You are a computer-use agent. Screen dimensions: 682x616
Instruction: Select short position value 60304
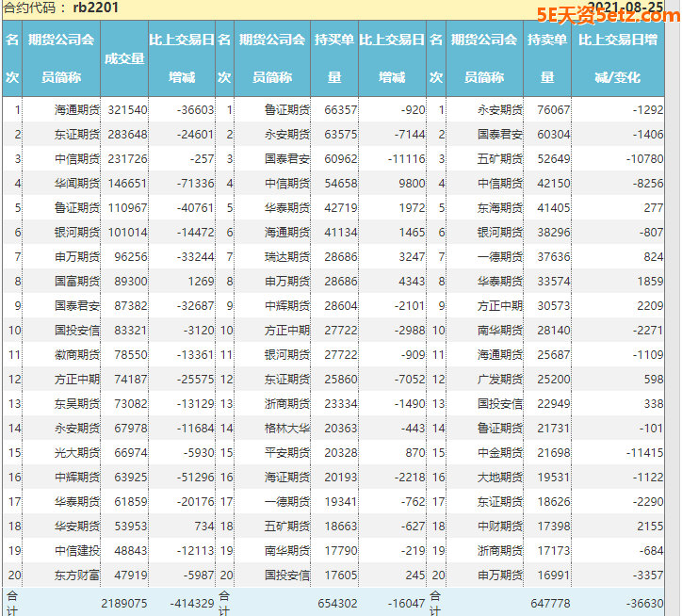coord(553,135)
